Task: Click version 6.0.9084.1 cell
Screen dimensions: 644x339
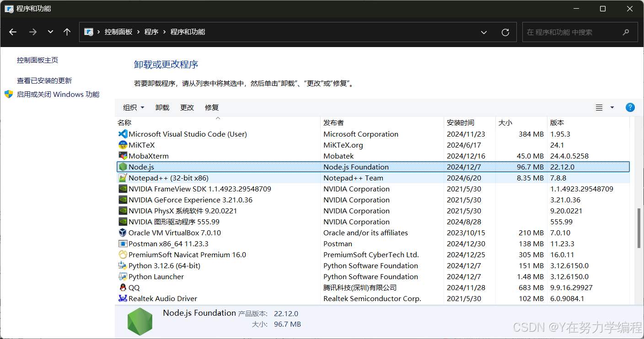Action: tap(567, 298)
